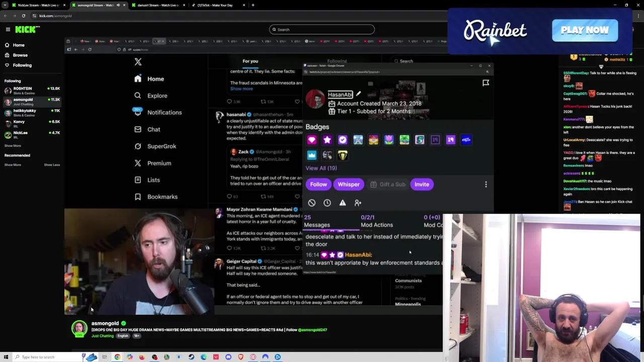This screenshot has width=644, height=362.
Task: Click the timeout clock icon
Action: click(327, 203)
